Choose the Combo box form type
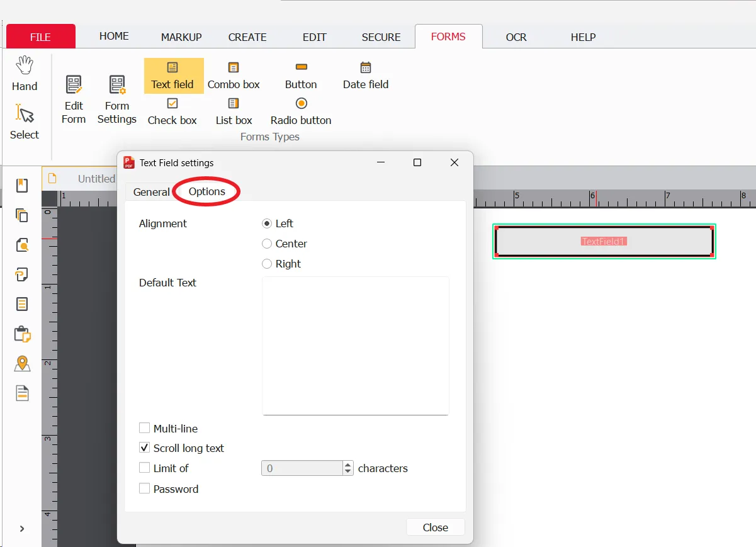Viewport: 756px width, 547px height. pos(234,76)
